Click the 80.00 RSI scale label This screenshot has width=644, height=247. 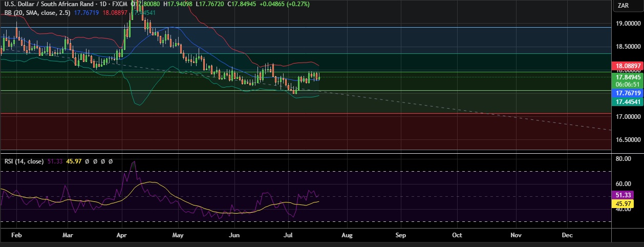[623, 159]
